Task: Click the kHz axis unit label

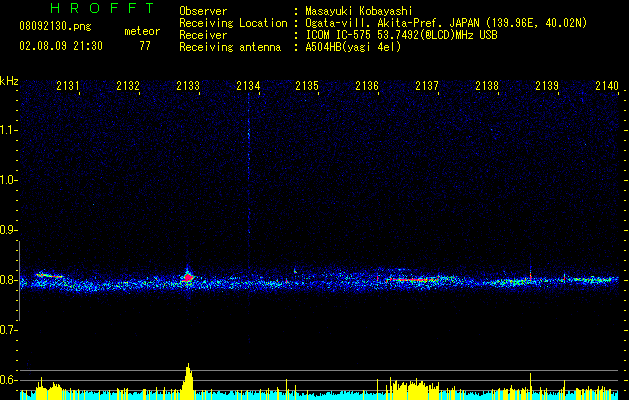Action: [x=9, y=81]
